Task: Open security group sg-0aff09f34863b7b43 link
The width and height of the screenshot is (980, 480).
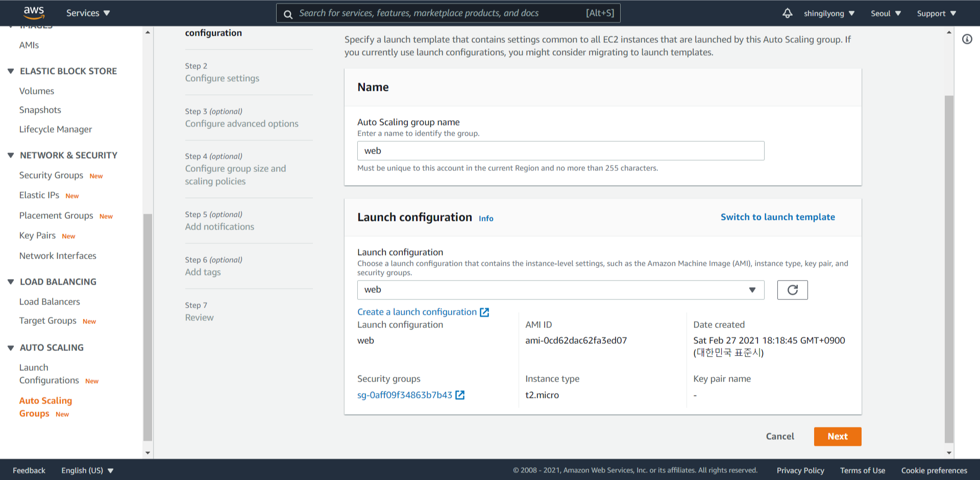Action: coord(405,395)
